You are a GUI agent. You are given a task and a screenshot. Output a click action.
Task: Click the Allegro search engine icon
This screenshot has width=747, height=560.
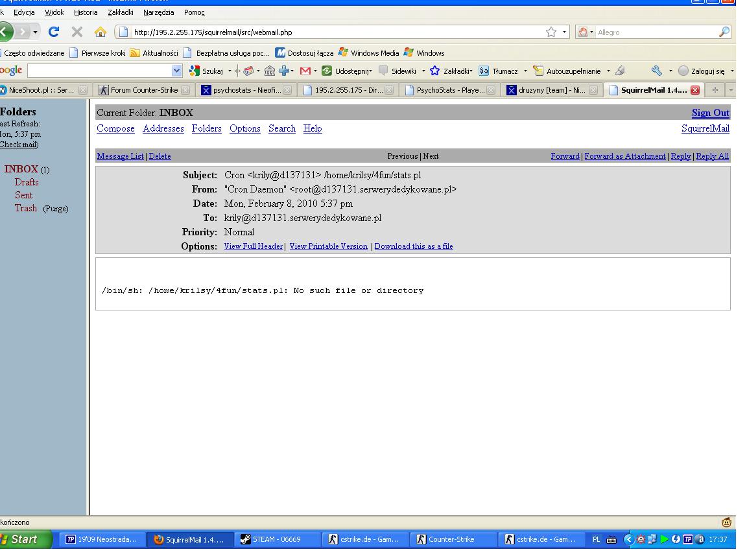coord(583,32)
